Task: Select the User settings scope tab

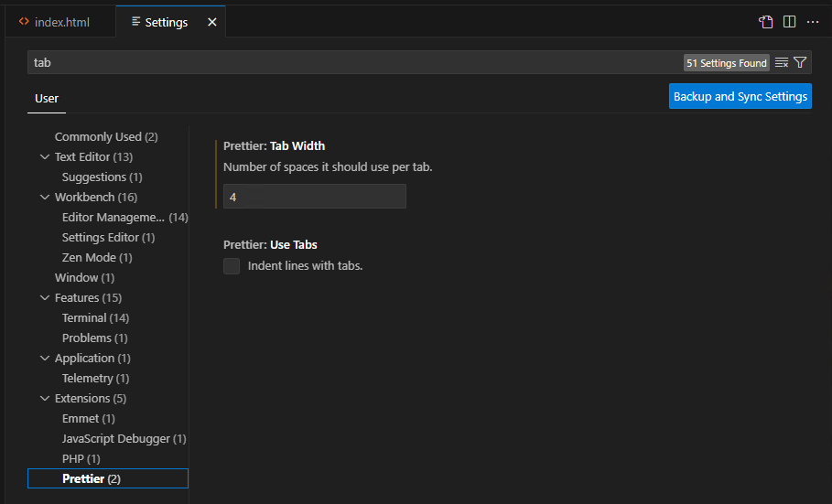Action: click(47, 99)
